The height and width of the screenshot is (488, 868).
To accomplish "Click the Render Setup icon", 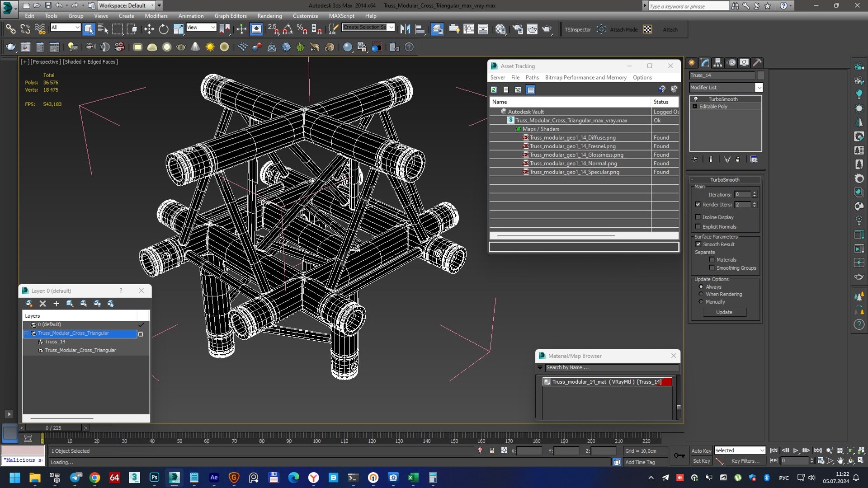I will [x=518, y=30].
